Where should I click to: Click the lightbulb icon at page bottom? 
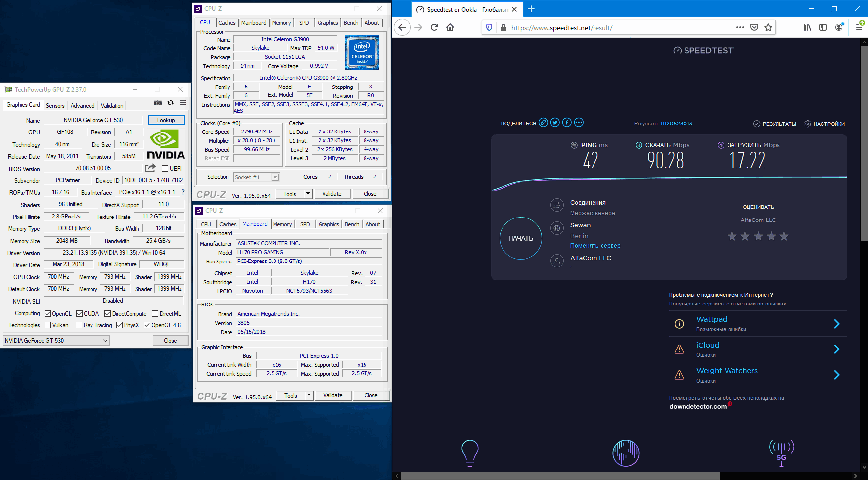pyautogui.click(x=470, y=453)
